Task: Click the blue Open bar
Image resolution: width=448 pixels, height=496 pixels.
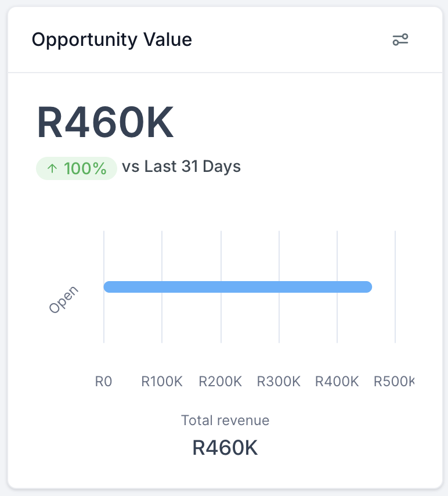Action: [238, 287]
